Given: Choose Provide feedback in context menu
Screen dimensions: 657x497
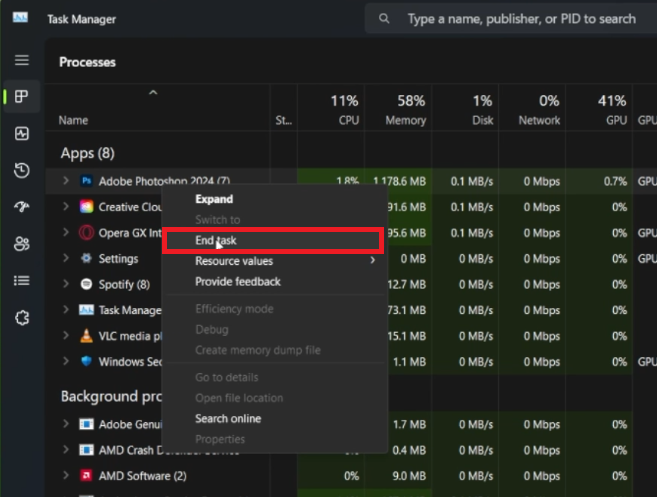Looking at the screenshot, I should pyautogui.click(x=274, y=282).
